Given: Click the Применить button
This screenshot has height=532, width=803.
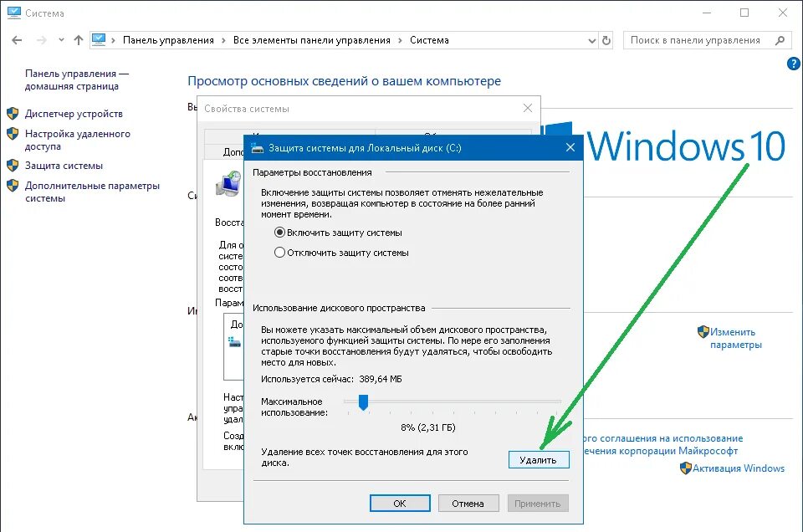Looking at the screenshot, I should pos(538,504).
